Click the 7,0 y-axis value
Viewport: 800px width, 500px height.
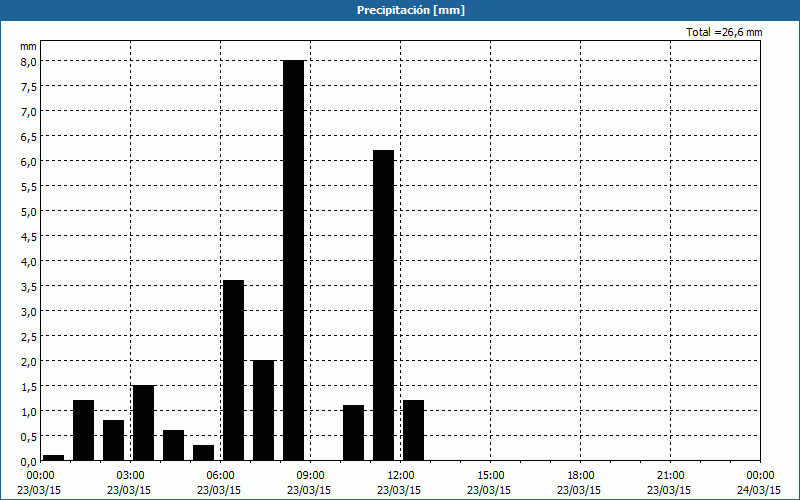[x=28, y=111]
